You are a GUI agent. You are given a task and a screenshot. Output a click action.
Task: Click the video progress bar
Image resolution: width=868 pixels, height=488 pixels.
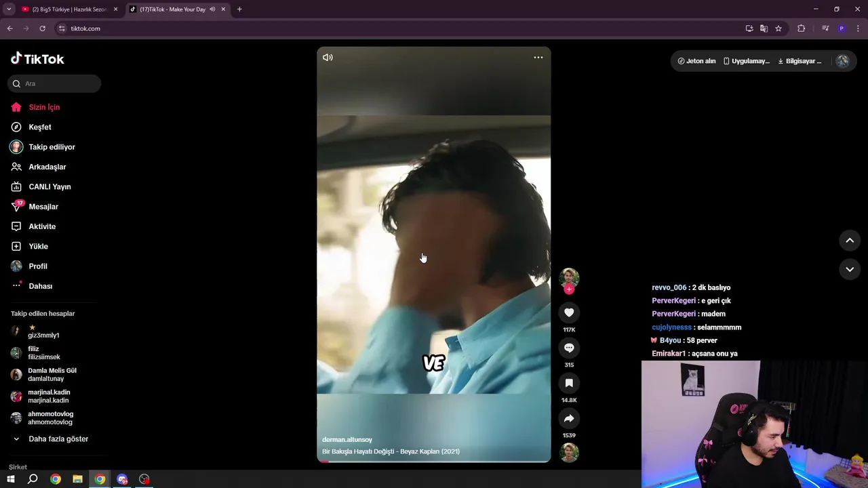point(434,461)
